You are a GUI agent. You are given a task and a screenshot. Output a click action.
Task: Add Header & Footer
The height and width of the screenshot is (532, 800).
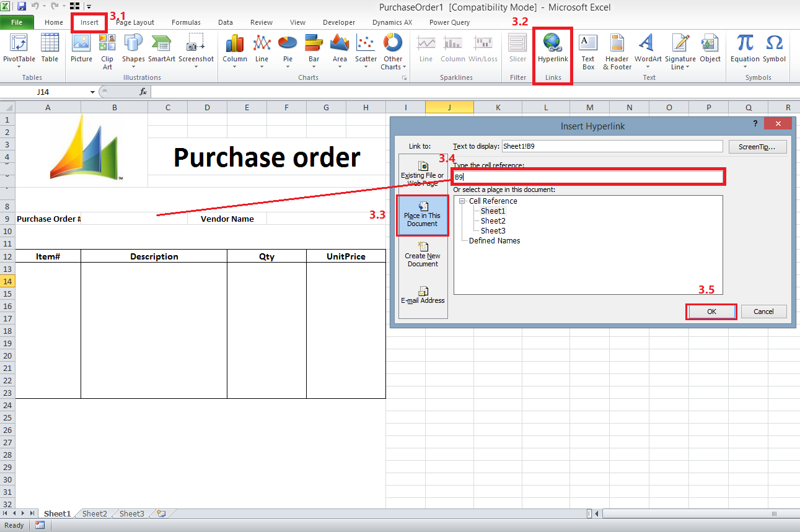click(x=617, y=51)
